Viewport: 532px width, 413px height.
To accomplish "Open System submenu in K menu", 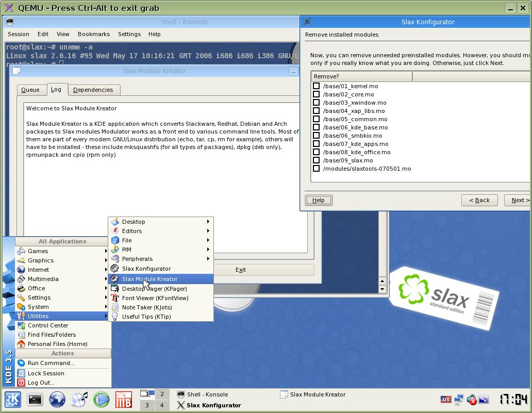I will pos(63,307).
